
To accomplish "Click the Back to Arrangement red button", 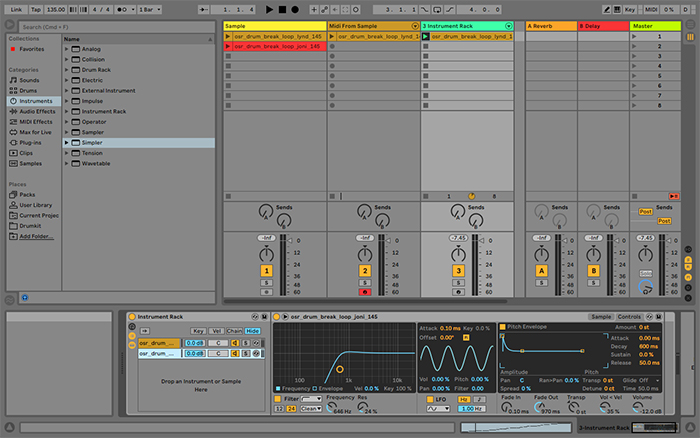I will pos(674,196).
